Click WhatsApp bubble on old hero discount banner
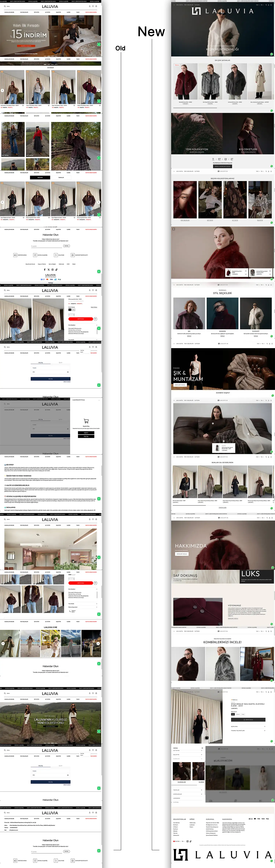Viewport: 275px width, 868px height. click(x=99, y=44)
